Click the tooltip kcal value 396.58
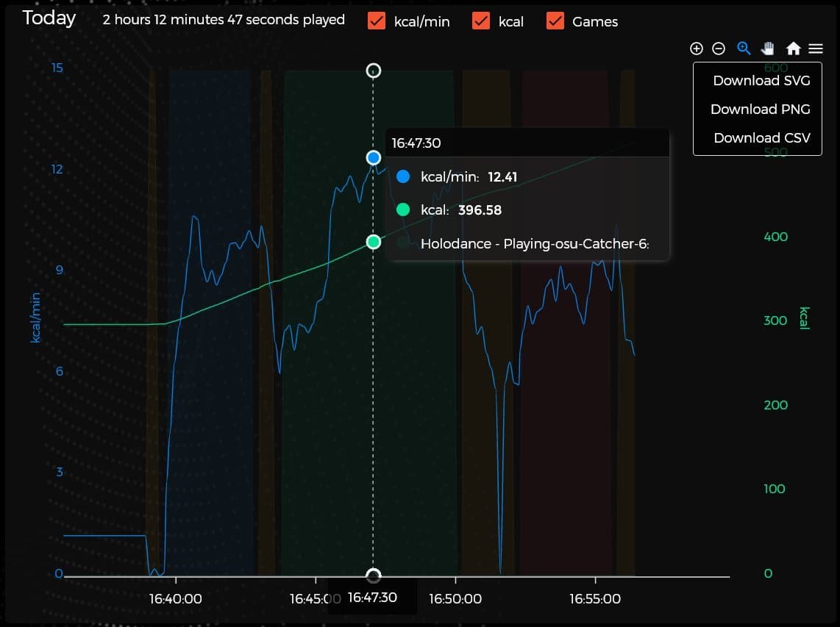840x627 pixels. pos(480,210)
